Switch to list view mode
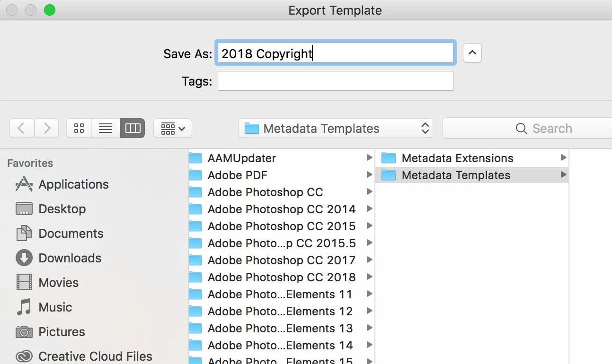This screenshot has width=612, height=364. pyautogui.click(x=106, y=128)
